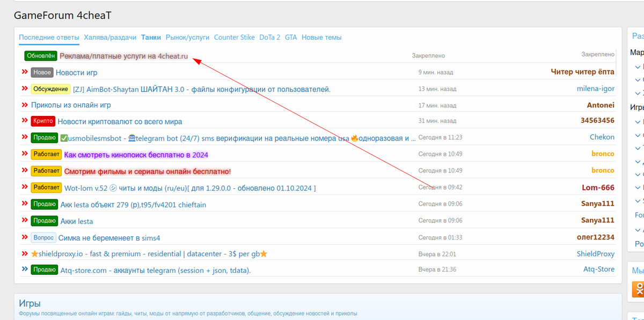Click the red arrow icon beside 'Новости игр'
Image resolution: width=644 pixels, height=320 pixels.
click(x=24, y=72)
